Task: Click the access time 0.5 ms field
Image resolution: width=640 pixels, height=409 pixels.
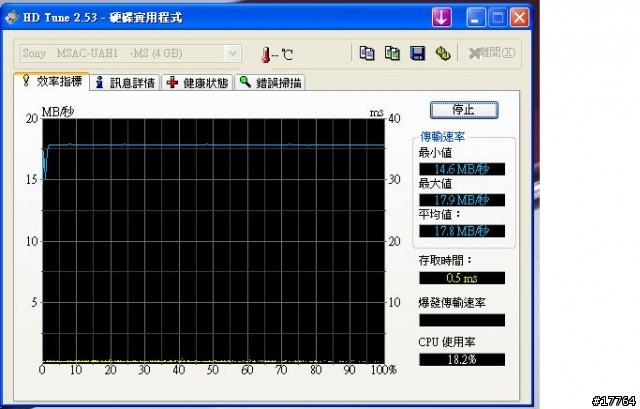Action: point(462,278)
